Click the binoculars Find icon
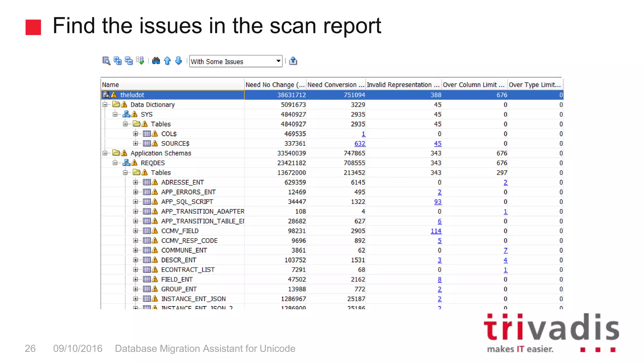Screen dimensions: 644x362 click(x=156, y=61)
